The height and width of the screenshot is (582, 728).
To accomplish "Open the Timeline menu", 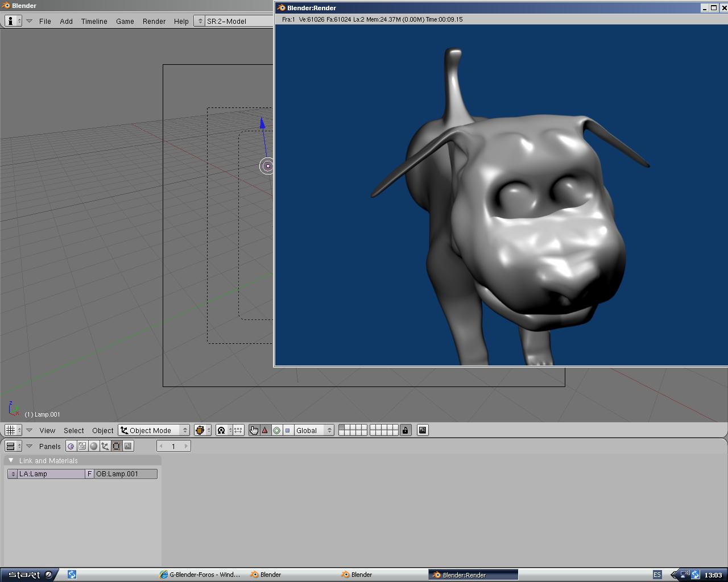I will pos(94,21).
